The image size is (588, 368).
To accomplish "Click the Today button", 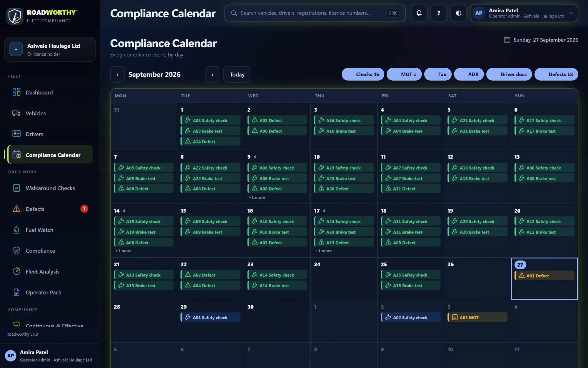I will (x=237, y=74).
